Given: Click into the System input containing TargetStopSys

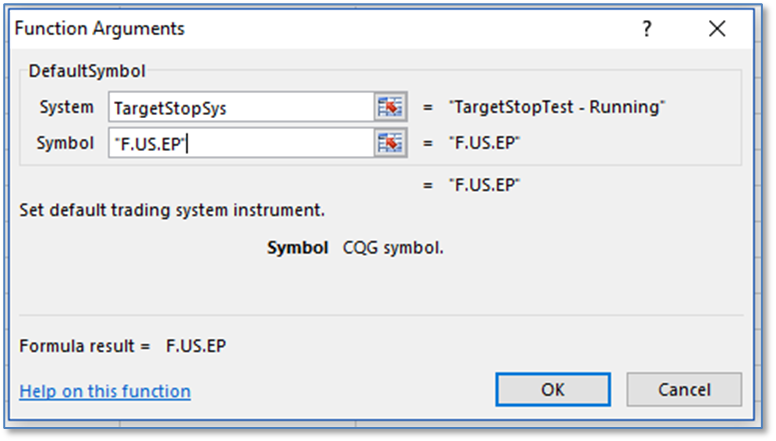Looking at the screenshot, I should pyautogui.click(x=240, y=107).
